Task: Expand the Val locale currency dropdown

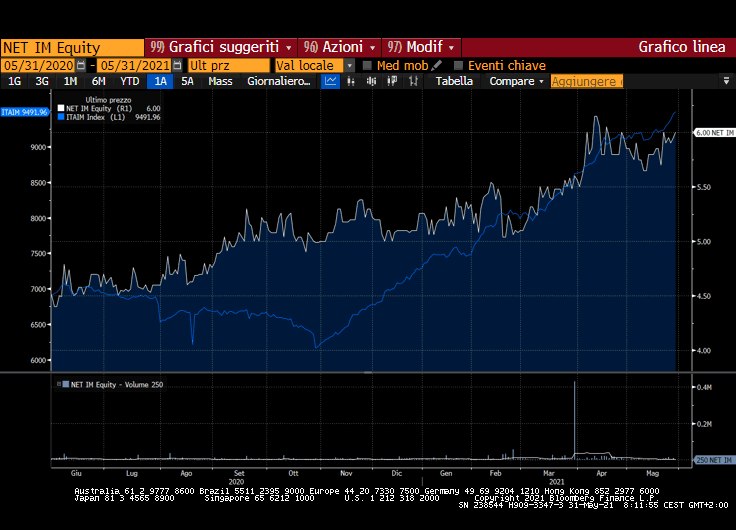Action: click(x=350, y=65)
